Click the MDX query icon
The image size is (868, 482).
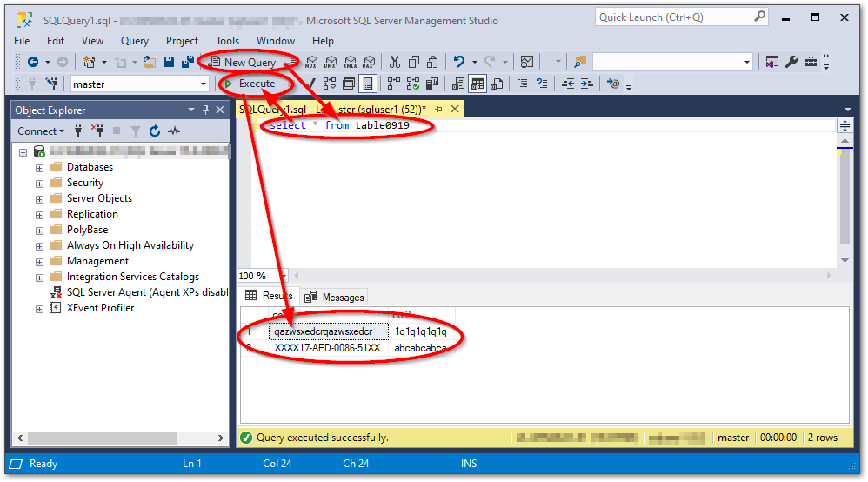(x=311, y=62)
